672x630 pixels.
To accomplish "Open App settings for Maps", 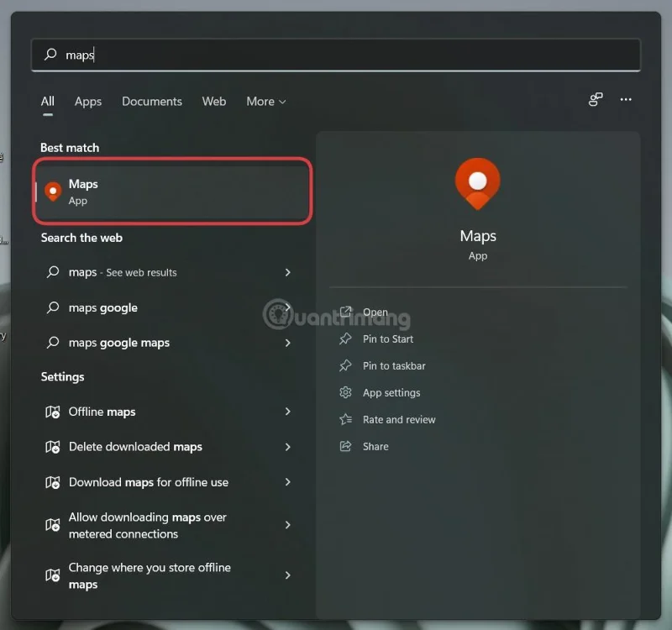I will pyautogui.click(x=391, y=392).
